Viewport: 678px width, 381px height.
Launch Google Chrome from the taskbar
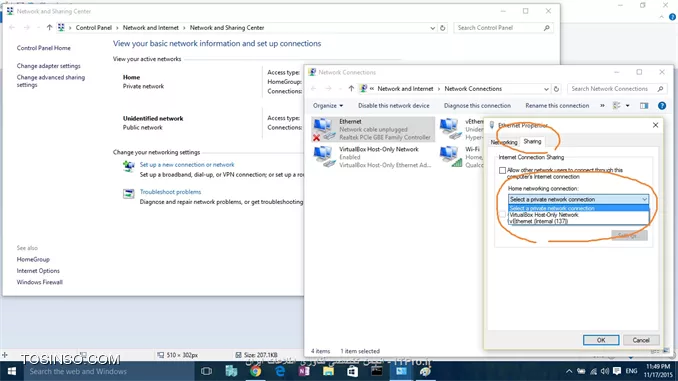[256, 371]
